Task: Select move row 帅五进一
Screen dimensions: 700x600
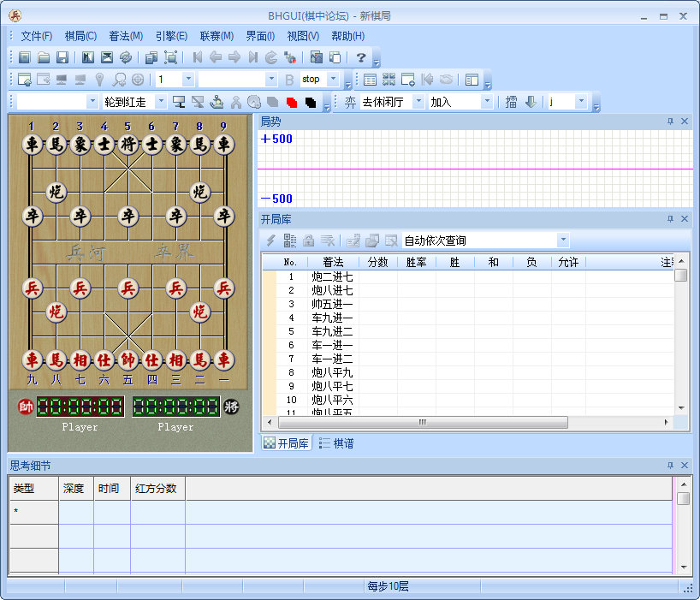Action: point(468,304)
